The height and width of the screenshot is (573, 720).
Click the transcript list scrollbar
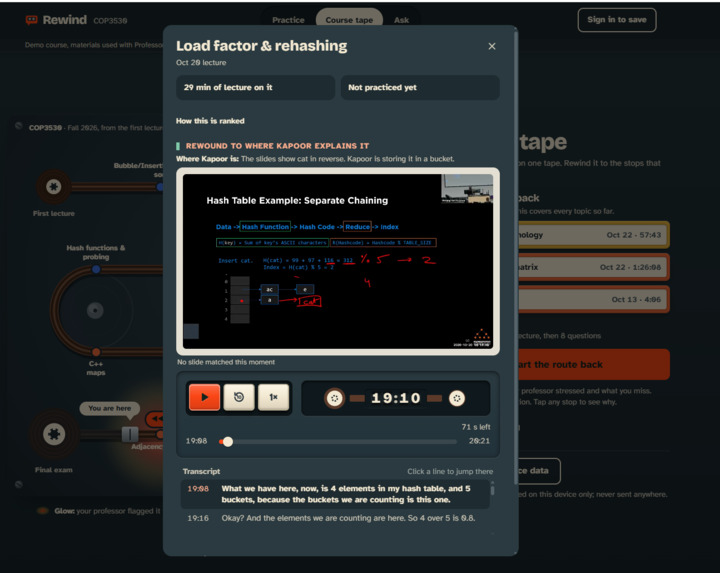click(x=492, y=489)
